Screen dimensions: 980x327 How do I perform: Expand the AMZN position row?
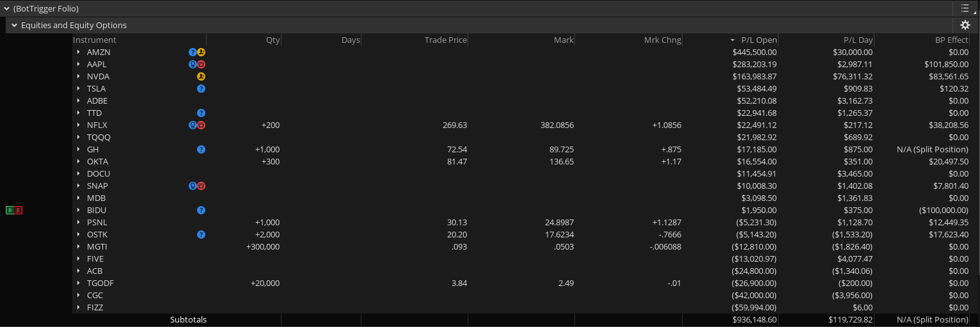(79, 52)
